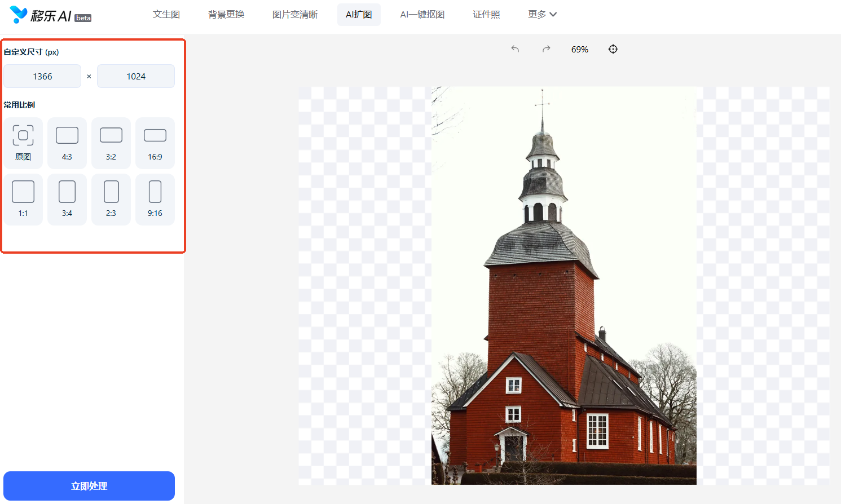The height and width of the screenshot is (504, 841).
Task: Click the 移乐 AI logo
Action: coord(50,15)
